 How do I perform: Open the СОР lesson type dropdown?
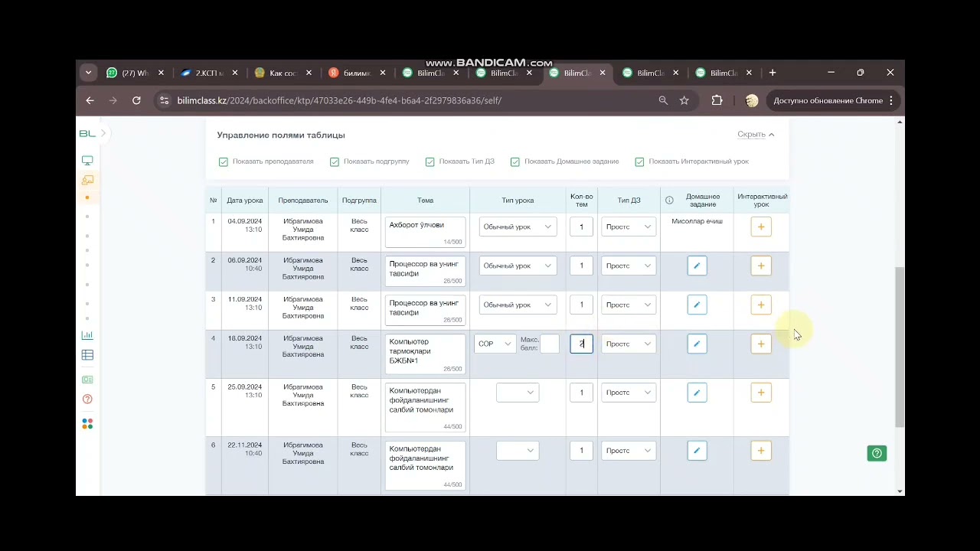pyautogui.click(x=495, y=344)
